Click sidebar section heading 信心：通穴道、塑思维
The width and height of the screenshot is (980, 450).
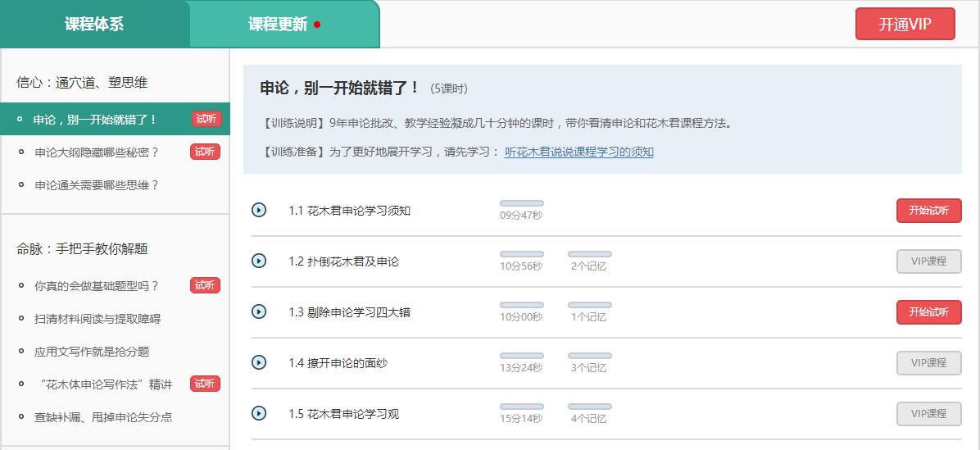[x=82, y=83]
